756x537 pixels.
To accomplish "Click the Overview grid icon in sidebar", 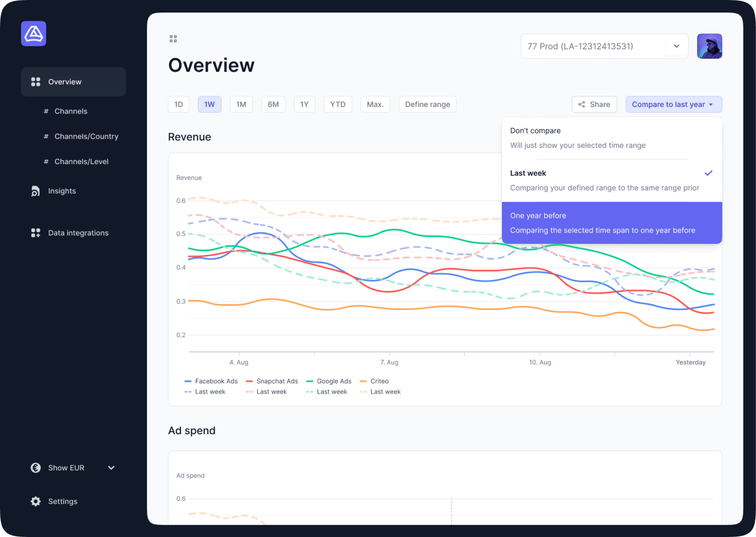I will point(36,82).
